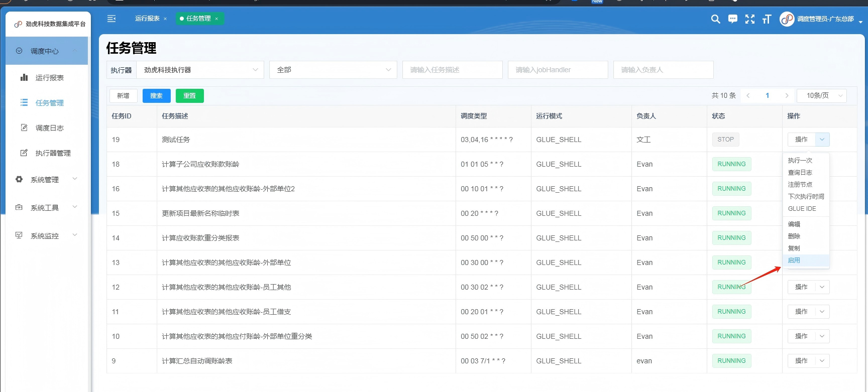Open 调度日志 in the sidebar
Image resolution: width=868 pixels, height=392 pixels.
[x=49, y=128]
